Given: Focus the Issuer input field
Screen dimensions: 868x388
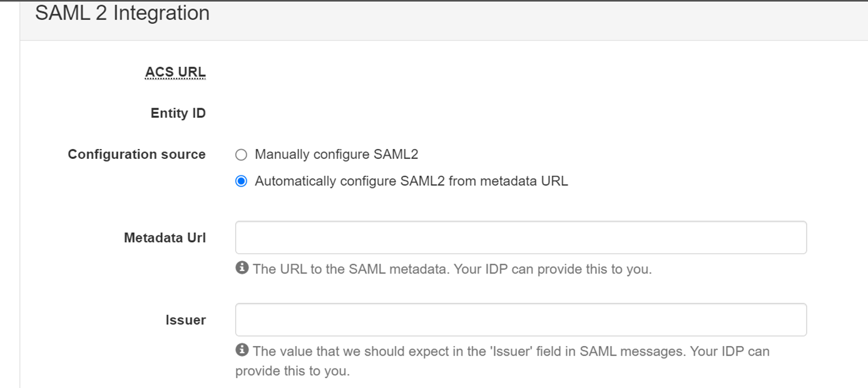Looking at the screenshot, I should pos(521,320).
